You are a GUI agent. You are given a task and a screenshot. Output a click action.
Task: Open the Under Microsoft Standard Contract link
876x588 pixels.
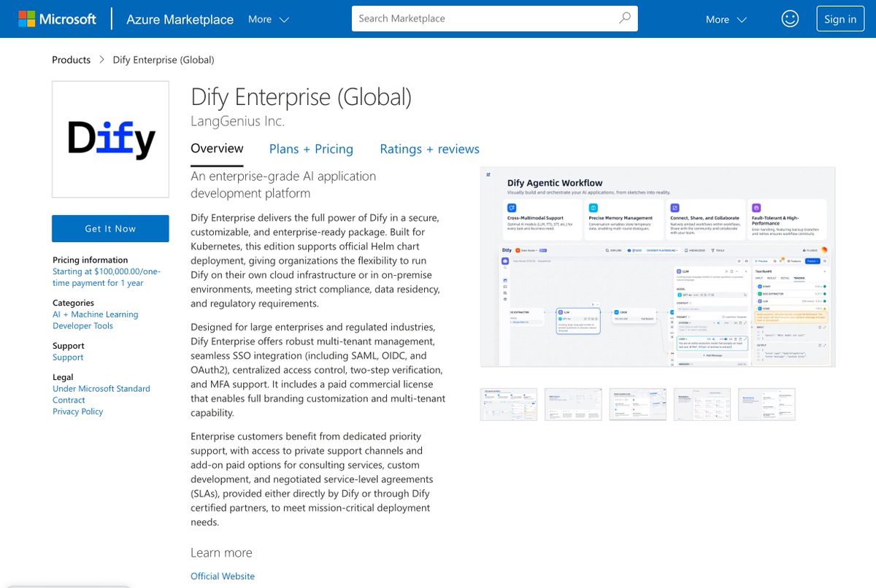101,395
